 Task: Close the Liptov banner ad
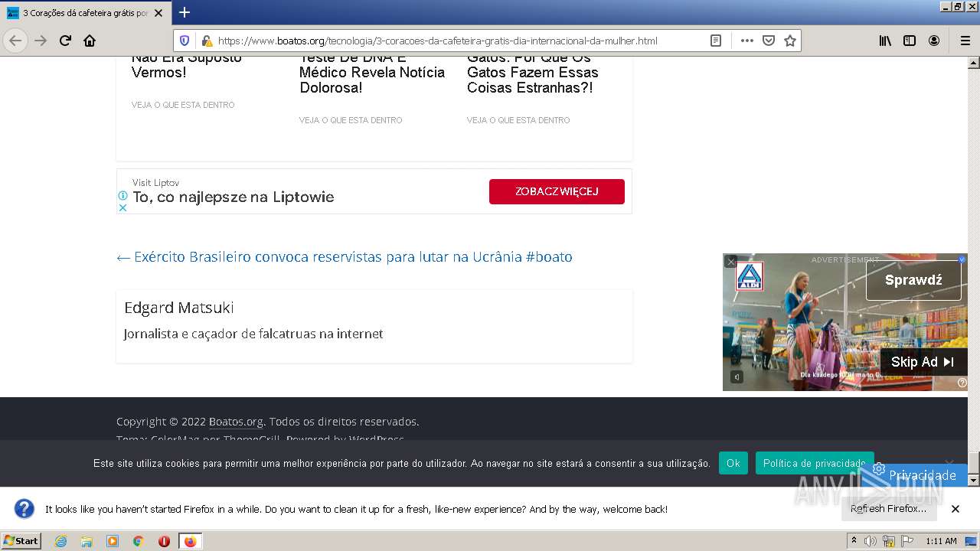pos(122,207)
